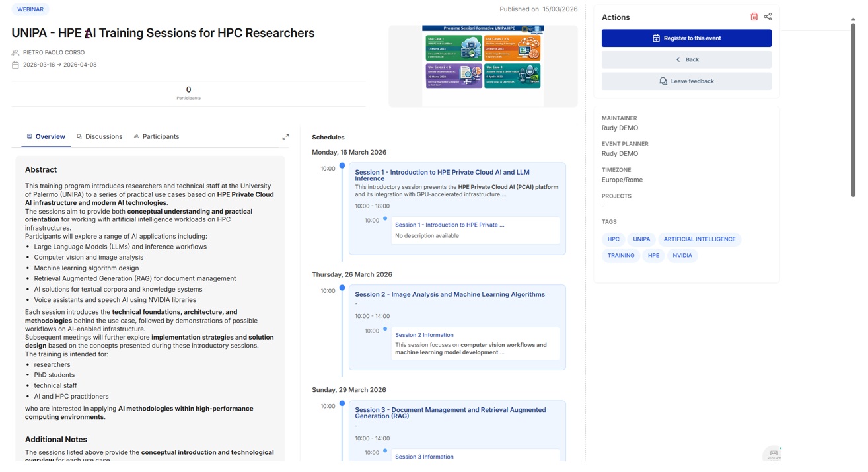
Task: Click the bullet 'AI and HPC practitioners'
Action: point(71,396)
